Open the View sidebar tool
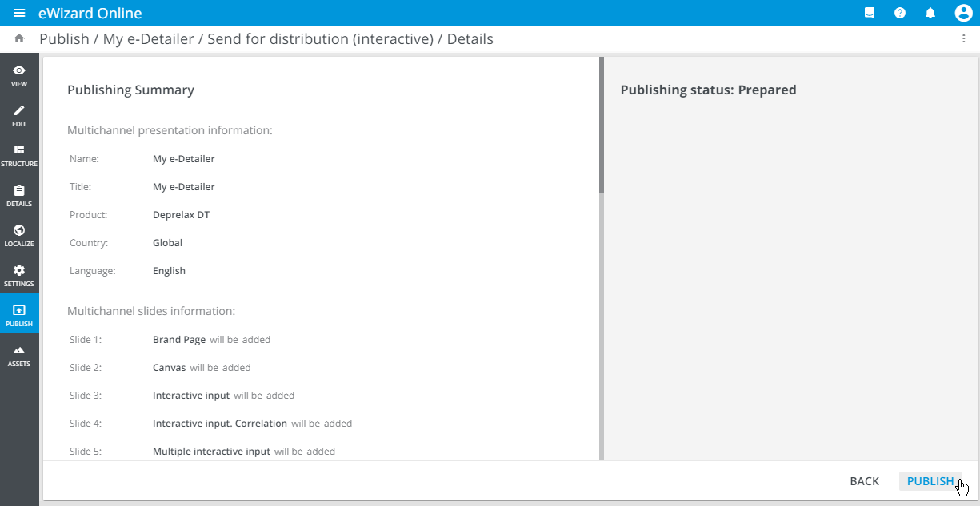This screenshot has height=506, width=980. (19, 75)
